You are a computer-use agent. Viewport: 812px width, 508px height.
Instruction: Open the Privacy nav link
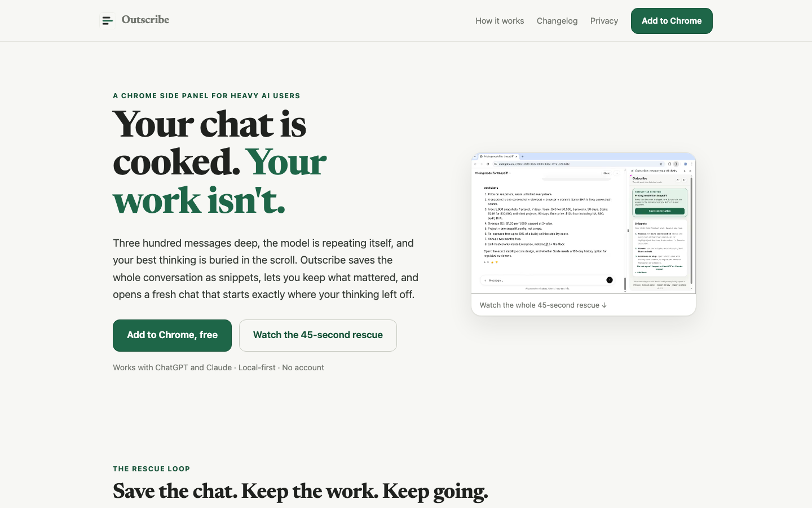click(604, 21)
